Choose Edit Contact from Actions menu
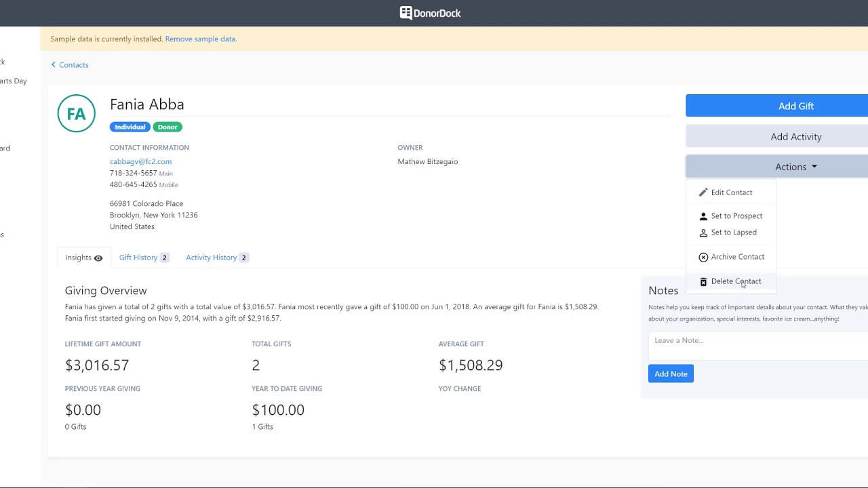 (731, 192)
